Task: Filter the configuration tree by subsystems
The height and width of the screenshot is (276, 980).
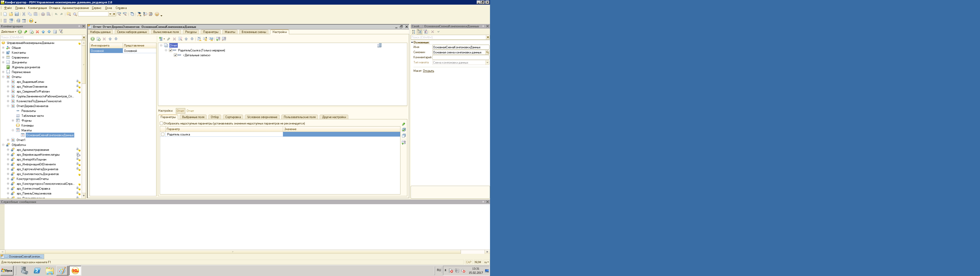Action: point(61,32)
